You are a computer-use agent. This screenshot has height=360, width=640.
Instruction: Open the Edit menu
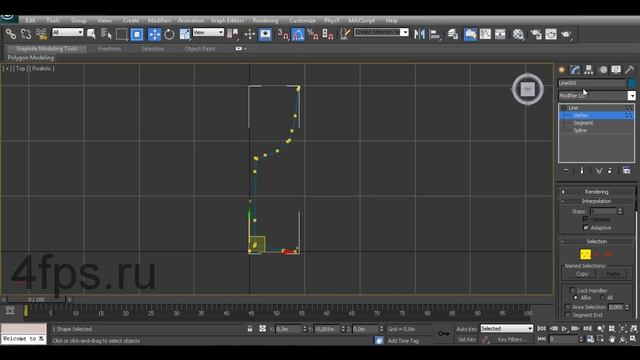tap(30, 20)
